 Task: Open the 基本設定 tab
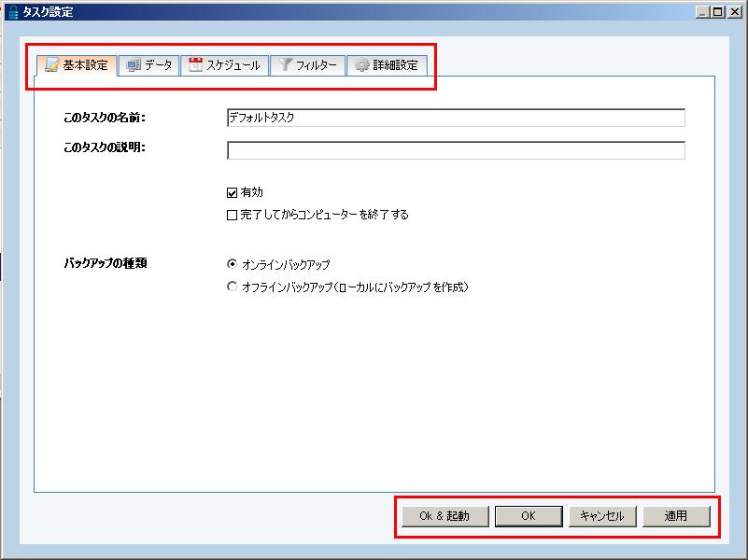77,65
